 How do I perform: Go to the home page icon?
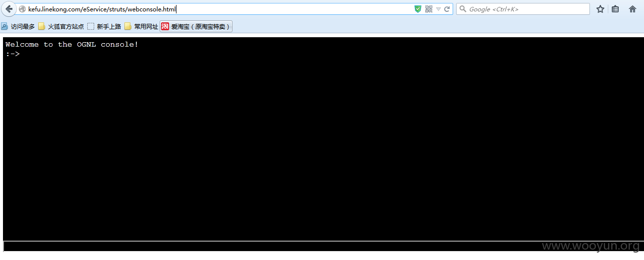coord(633,9)
